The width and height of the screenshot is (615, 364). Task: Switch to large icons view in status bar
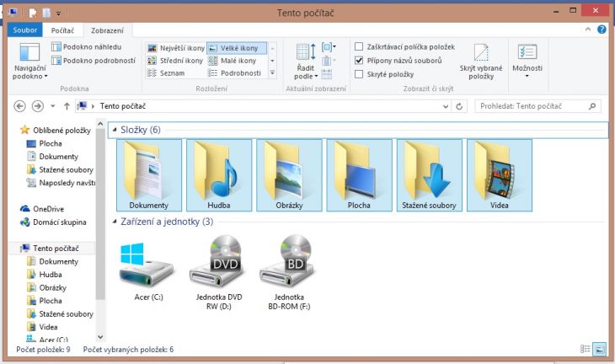tap(599, 349)
